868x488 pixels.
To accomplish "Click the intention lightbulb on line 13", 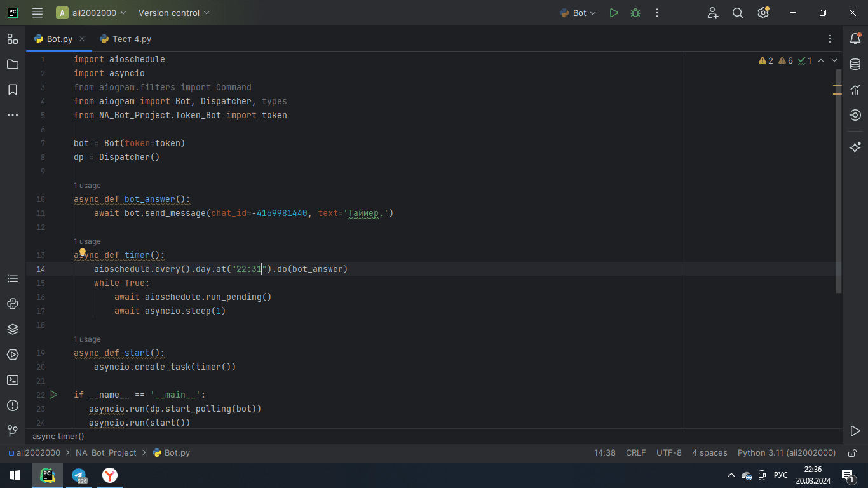I will (x=82, y=253).
